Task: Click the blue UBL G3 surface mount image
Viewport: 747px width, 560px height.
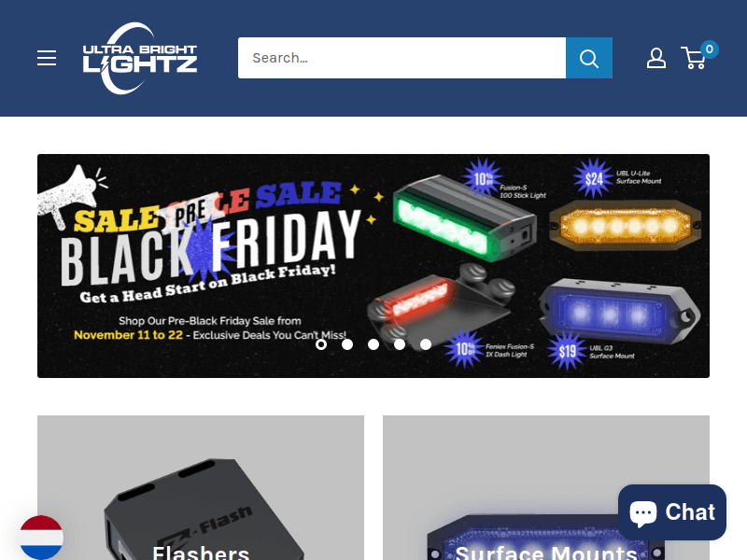Action: [x=619, y=312]
